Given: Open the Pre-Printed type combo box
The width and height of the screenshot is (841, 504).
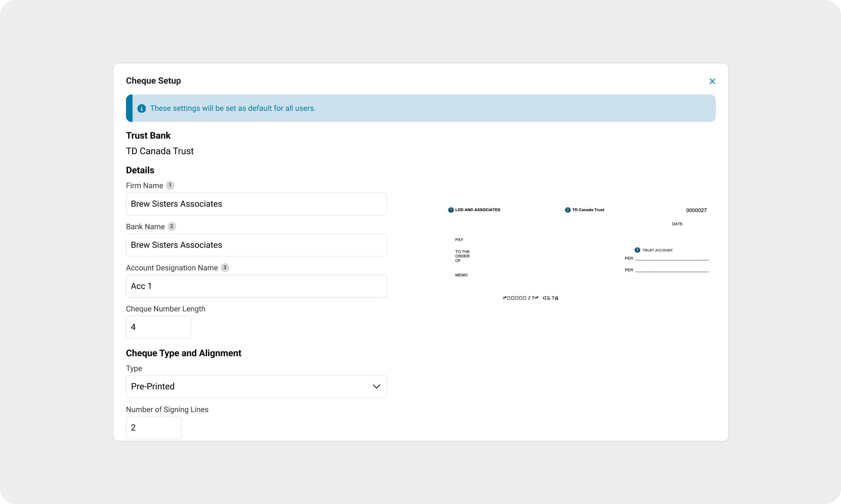Looking at the screenshot, I should pos(246,386).
